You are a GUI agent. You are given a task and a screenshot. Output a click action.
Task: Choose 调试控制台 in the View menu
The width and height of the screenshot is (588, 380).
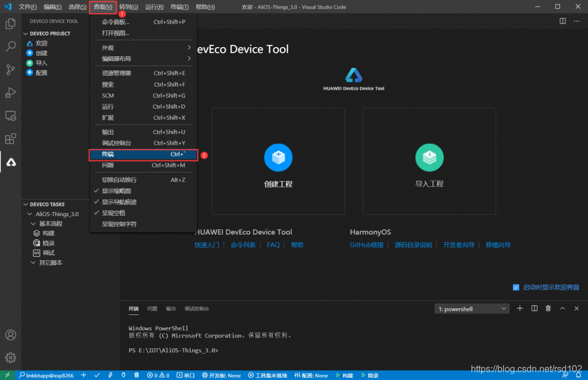click(143, 143)
